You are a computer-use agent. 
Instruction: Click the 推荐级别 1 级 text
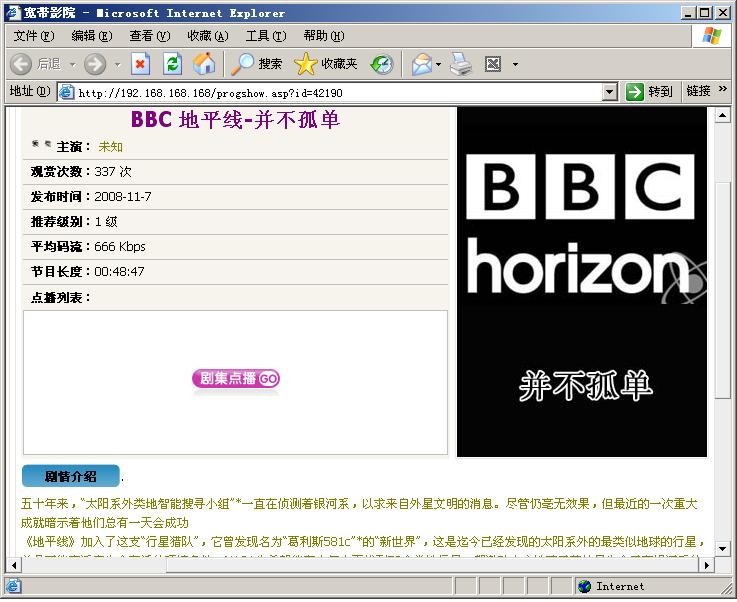pyautogui.click(x=74, y=221)
